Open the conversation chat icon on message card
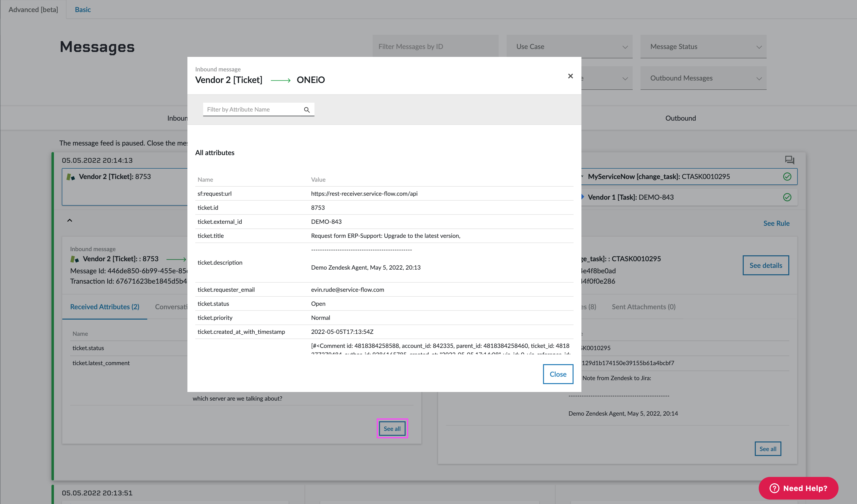857x504 pixels. (x=789, y=160)
